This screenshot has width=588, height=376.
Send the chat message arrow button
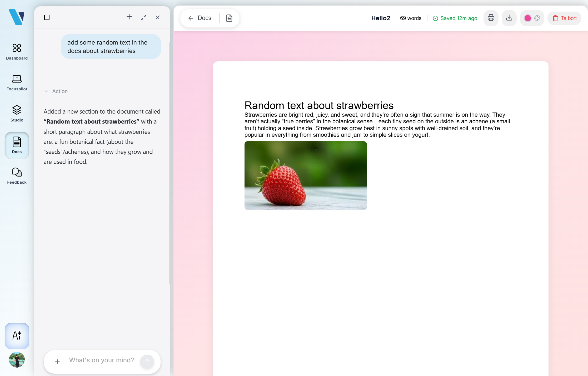pos(147,362)
